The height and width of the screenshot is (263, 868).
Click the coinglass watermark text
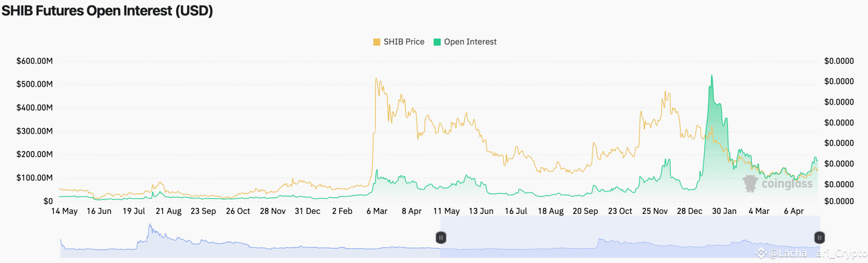(x=787, y=184)
